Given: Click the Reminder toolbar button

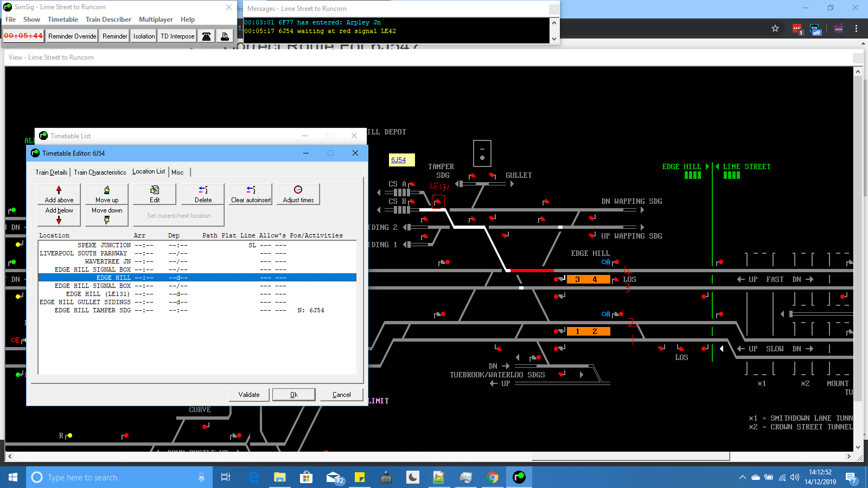Looking at the screenshot, I should point(115,36).
